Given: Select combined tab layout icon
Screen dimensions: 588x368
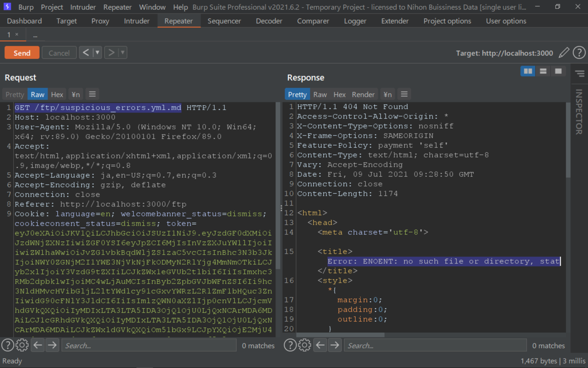Looking at the screenshot, I should click(558, 71).
